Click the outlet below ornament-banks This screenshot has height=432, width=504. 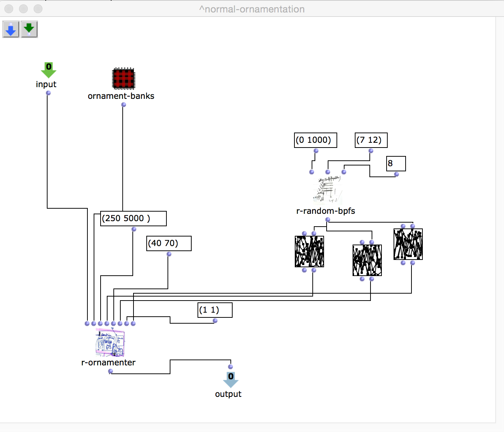coord(124,105)
